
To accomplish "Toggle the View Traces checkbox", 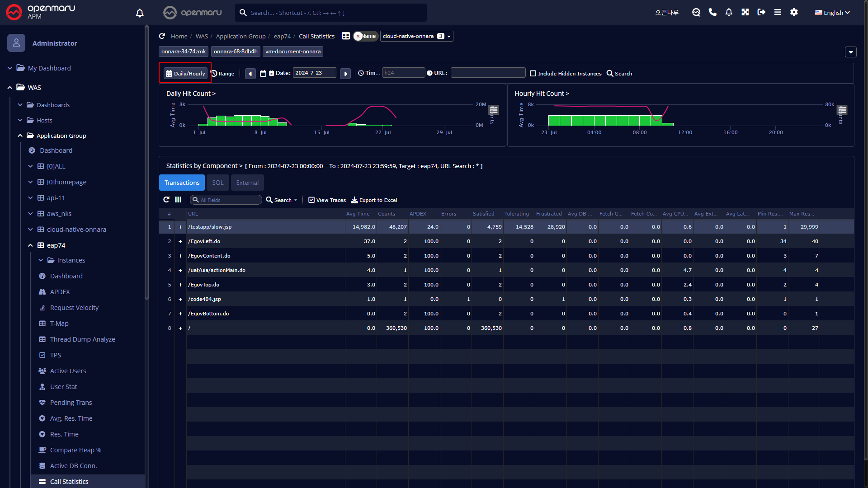I will [x=311, y=200].
